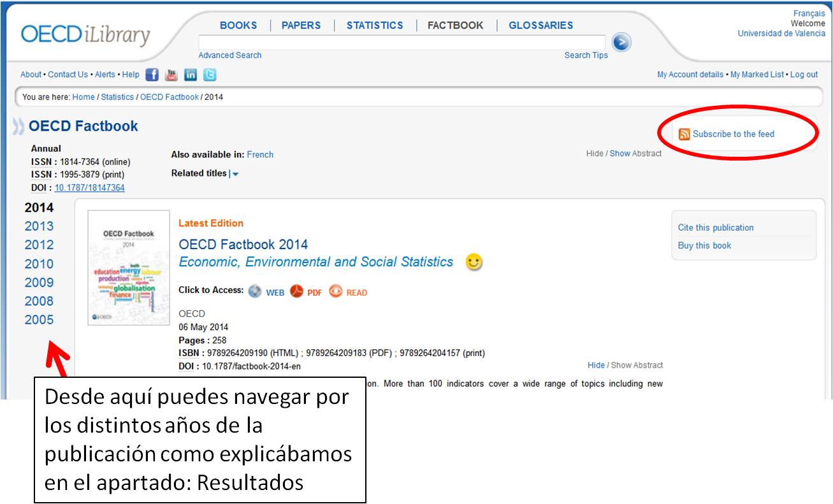Open the YouTube icon in the header
This screenshot has width=833, height=504.
click(x=171, y=75)
